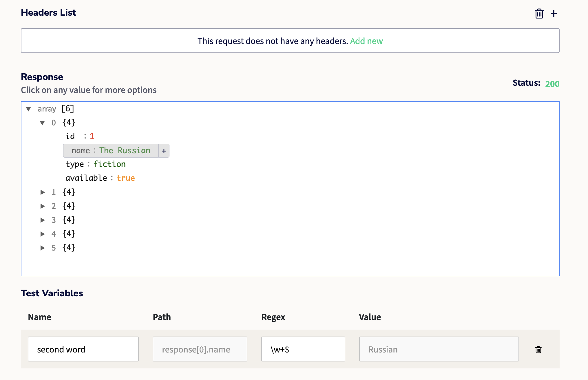
Task: Click the plus icon to add header
Action: point(554,14)
